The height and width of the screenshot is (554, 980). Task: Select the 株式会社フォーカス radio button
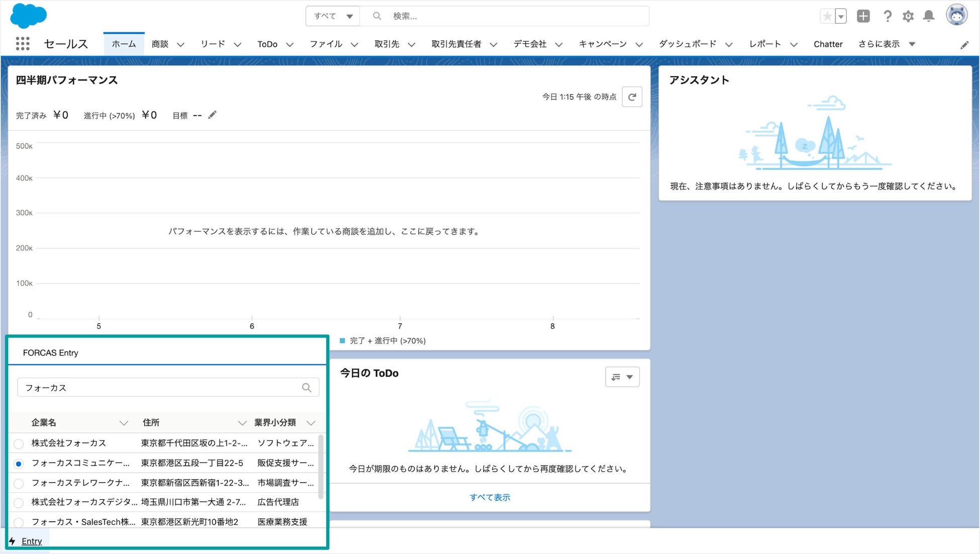point(19,444)
